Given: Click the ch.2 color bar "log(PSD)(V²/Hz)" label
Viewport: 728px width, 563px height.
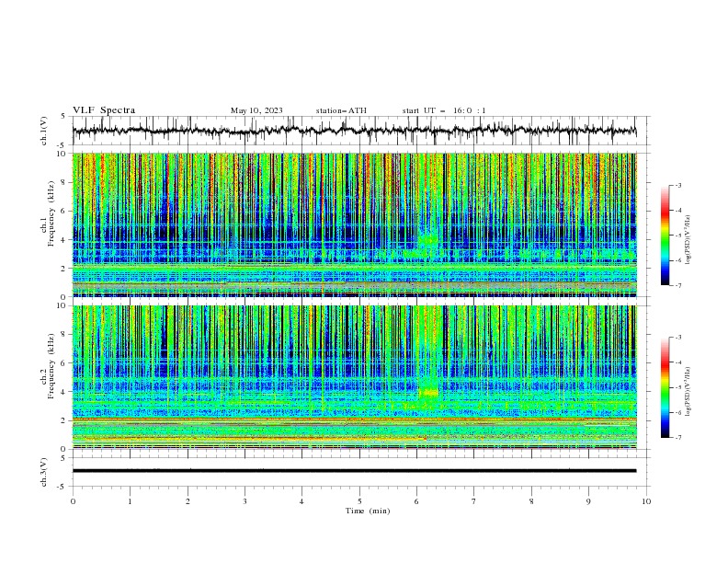Looking at the screenshot, I should coord(688,392).
